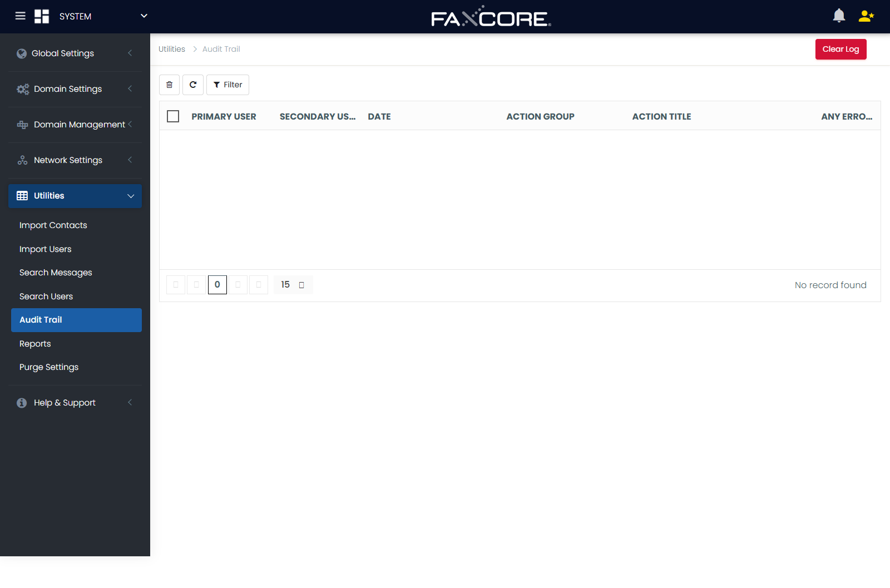This screenshot has height=588, width=890.
Task: Click the ANY ERRO... column header
Action: pos(847,116)
